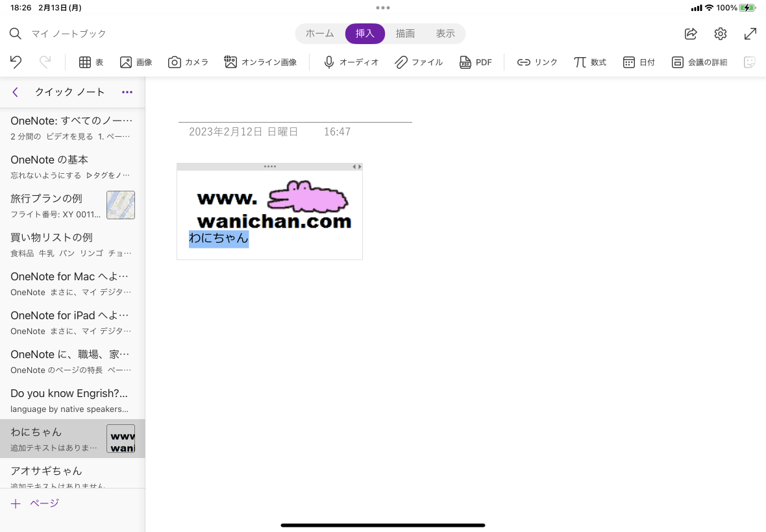This screenshot has height=532, width=766.
Task: Tap the battery indicator in status bar
Action: (747, 8)
